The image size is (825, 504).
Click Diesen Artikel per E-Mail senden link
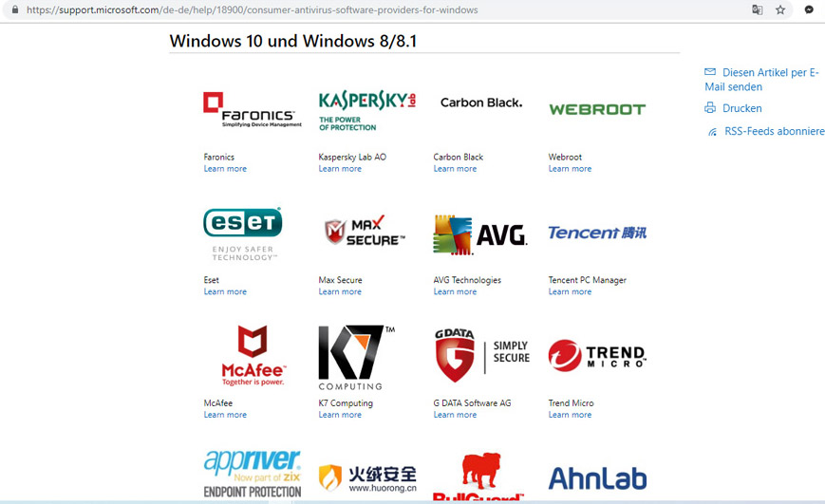[x=761, y=80]
